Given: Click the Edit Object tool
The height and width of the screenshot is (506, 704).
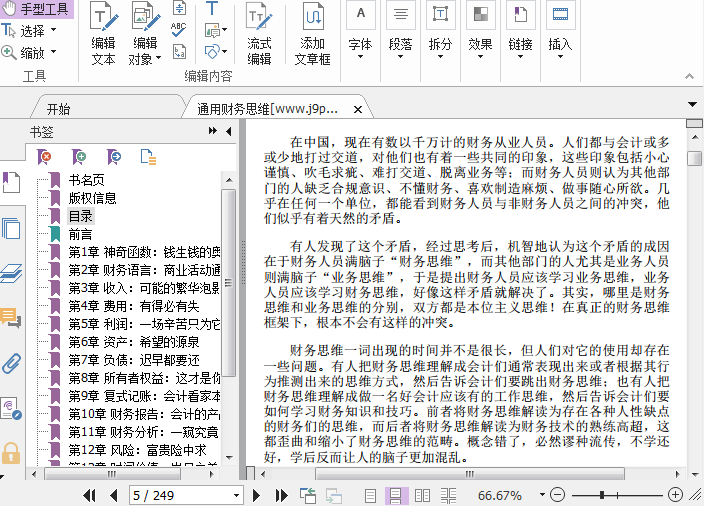Looking at the screenshot, I should (x=145, y=31).
